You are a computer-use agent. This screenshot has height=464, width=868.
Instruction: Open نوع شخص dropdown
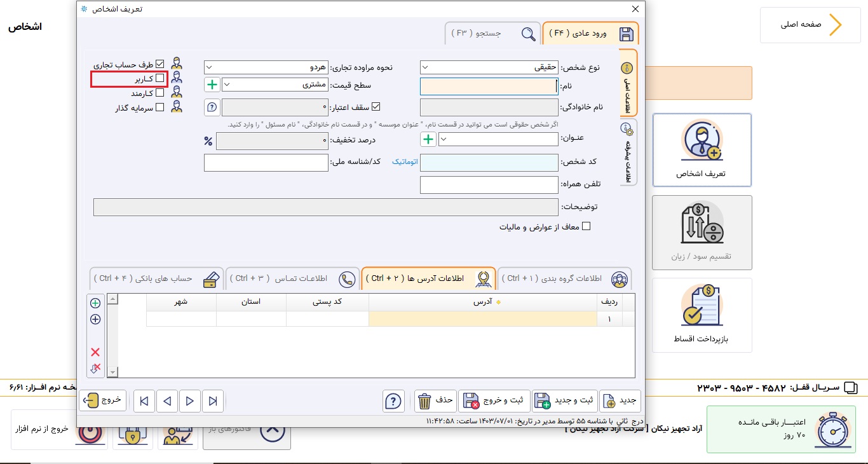pyautogui.click(x=489, y=67)
